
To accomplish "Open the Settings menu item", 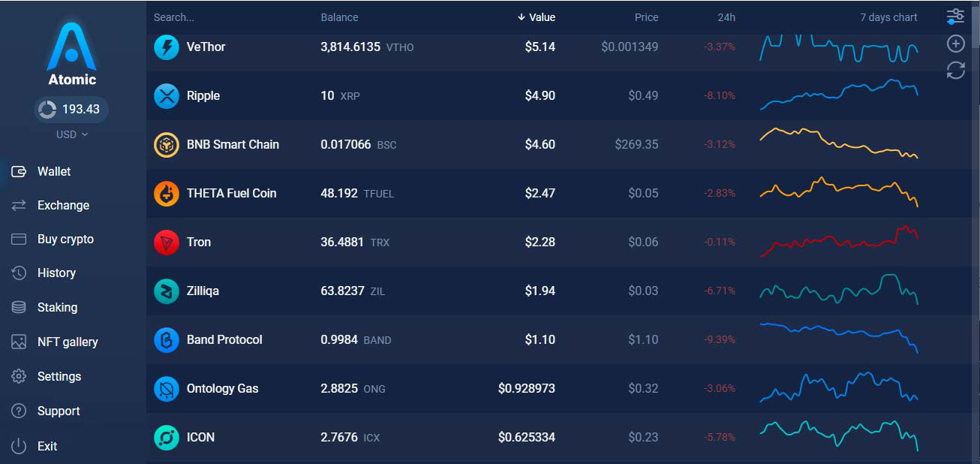I will tap(59, 376).
